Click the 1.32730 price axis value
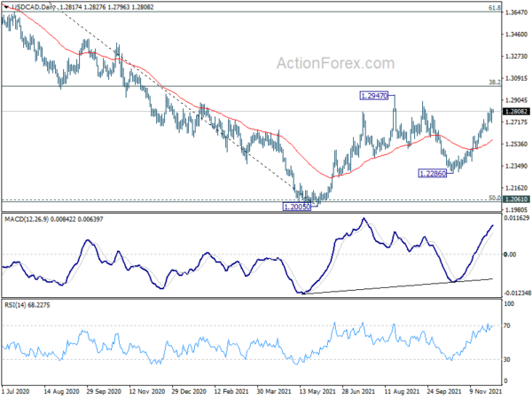532x399 pixels. [516, 57]
